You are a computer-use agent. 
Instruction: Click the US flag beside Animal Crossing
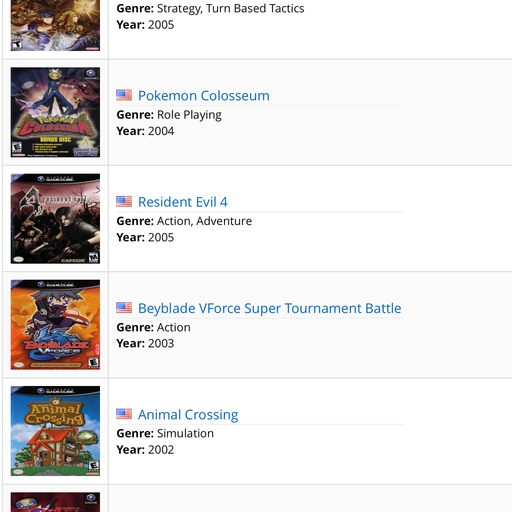[x=124, y=414]
